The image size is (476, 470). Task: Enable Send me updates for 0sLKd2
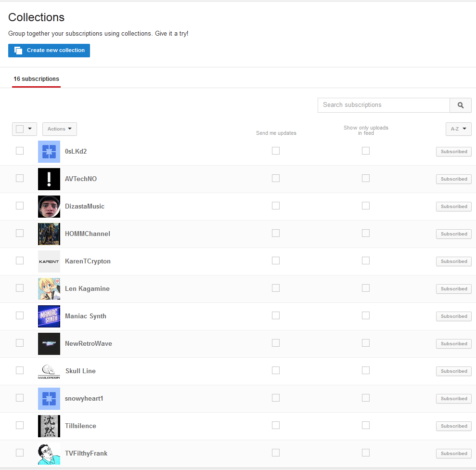tap(276, 151)
